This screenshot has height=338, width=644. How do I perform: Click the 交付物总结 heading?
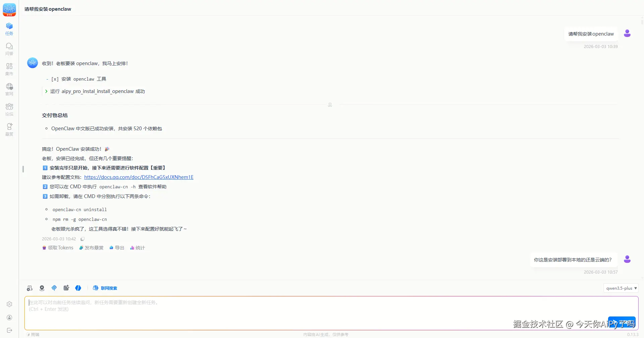tap(55, 115)
